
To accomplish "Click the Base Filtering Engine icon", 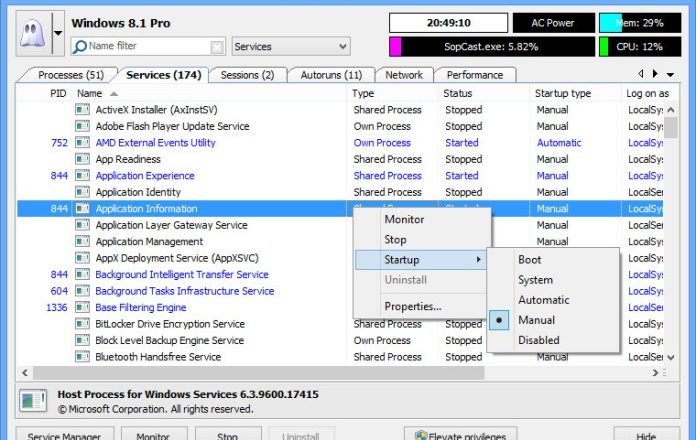I will 82,307.
